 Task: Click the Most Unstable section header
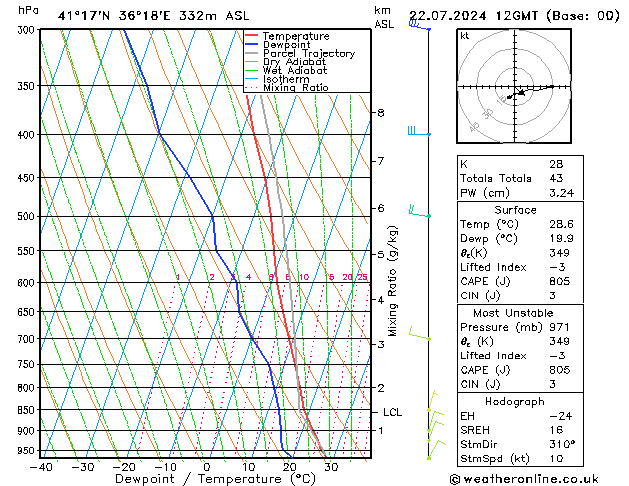pyautogui.click(x=515, y=313)
